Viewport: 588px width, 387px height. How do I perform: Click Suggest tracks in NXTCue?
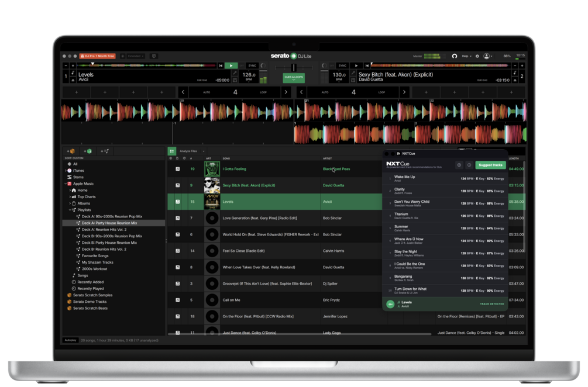click(490, 165)
